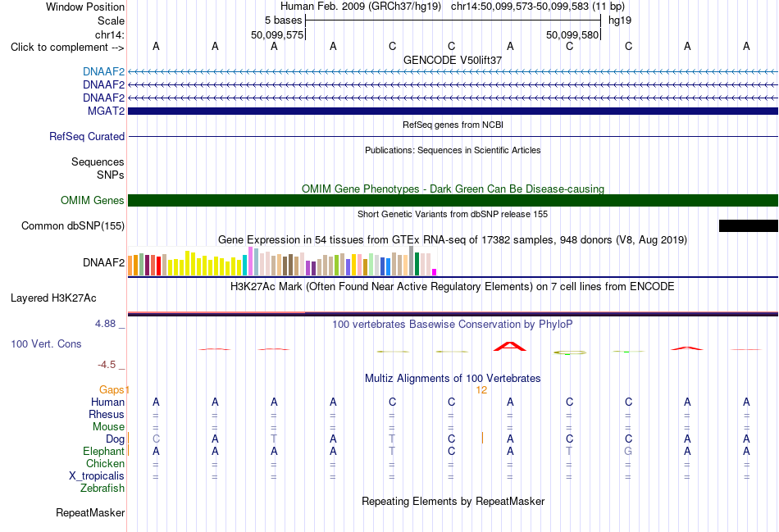Viewport: 779px width, 532px height.
Task: Select the SNPs track label
Action: click(111, 175)
